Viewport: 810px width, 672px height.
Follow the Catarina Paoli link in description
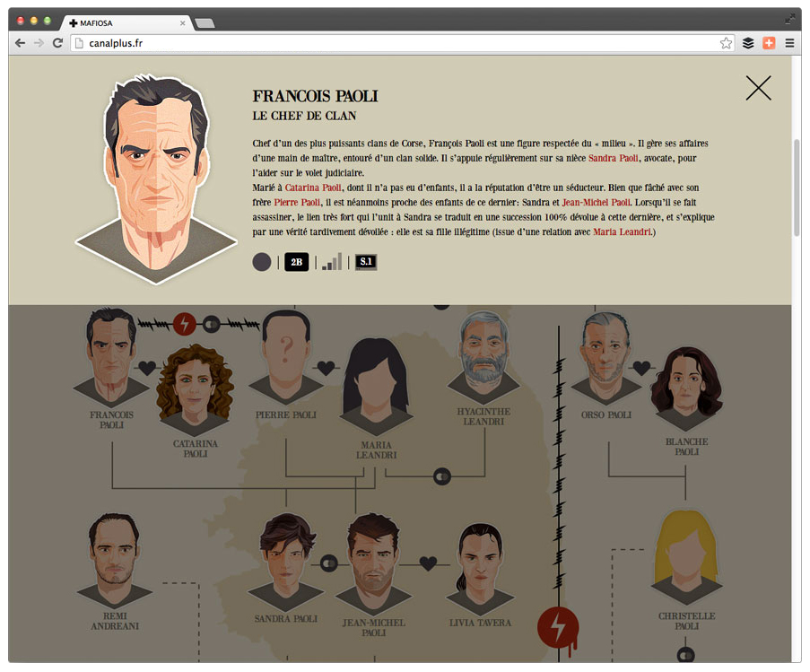pyautogui.click(x=313, y=188)
